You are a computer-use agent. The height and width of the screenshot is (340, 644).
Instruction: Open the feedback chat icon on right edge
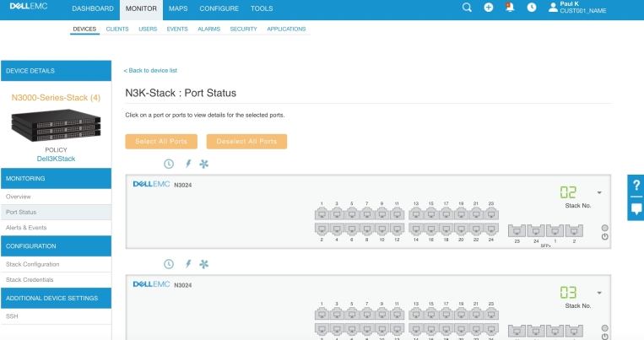pos(636,210)
